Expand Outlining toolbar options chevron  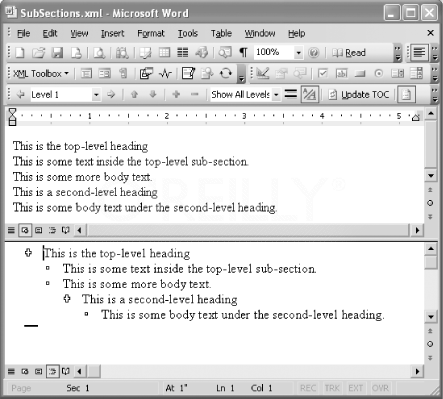click(x=435, y=95)
